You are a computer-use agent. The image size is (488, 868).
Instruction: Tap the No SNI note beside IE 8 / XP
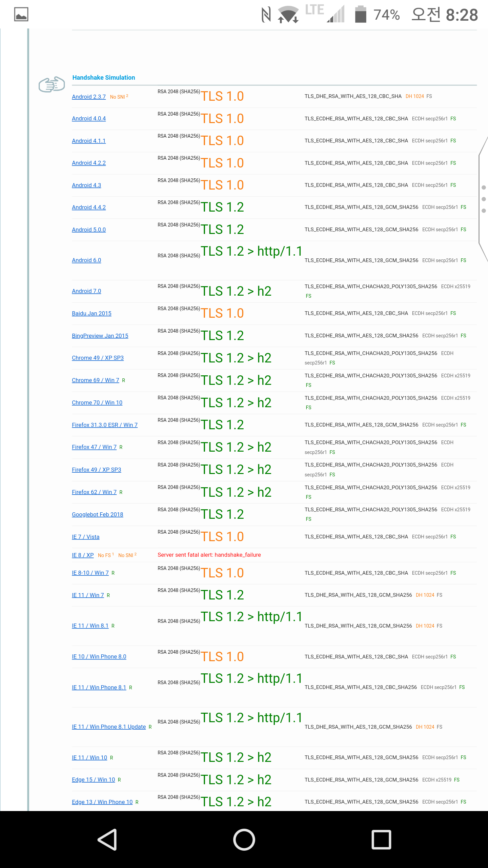(127, 555)
